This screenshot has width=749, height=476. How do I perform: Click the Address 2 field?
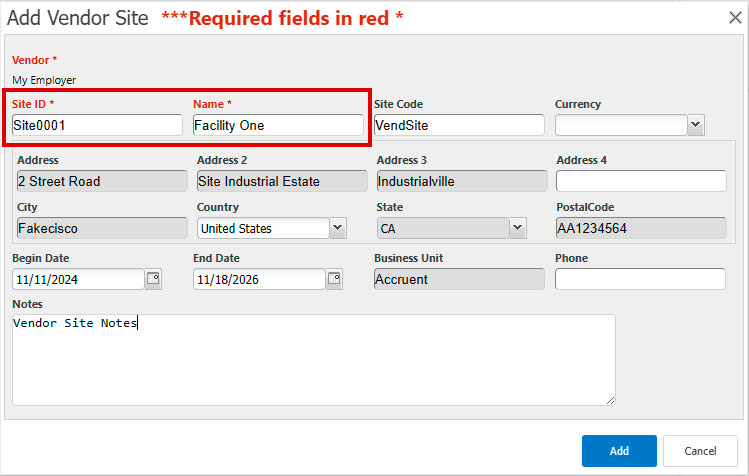pyautogui.click(x=282, y=181)
